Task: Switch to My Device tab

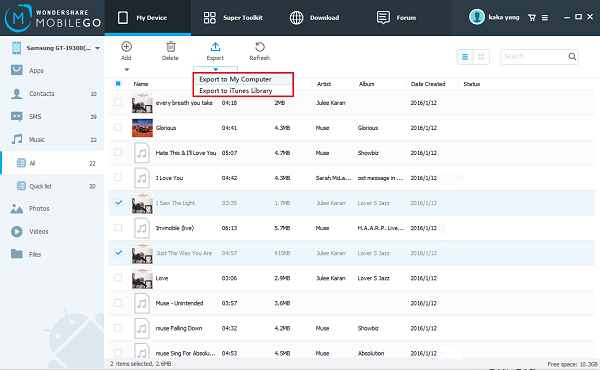Action: coord(148,18)
